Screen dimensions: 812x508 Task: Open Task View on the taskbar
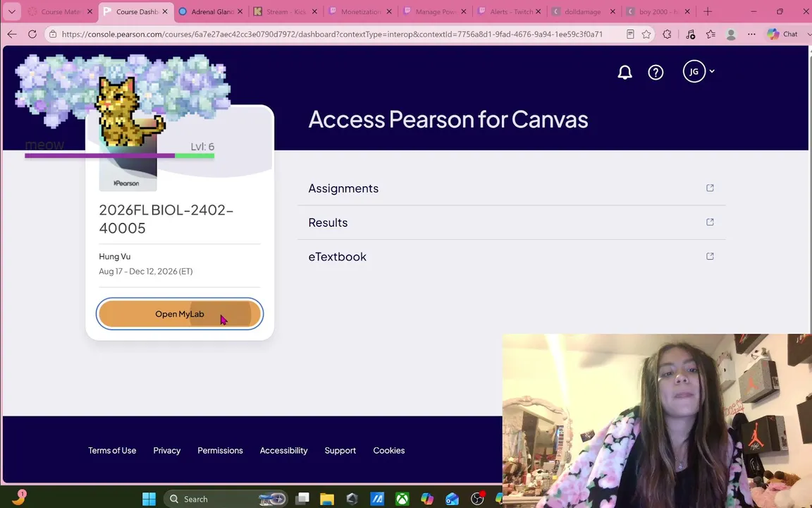302,499
